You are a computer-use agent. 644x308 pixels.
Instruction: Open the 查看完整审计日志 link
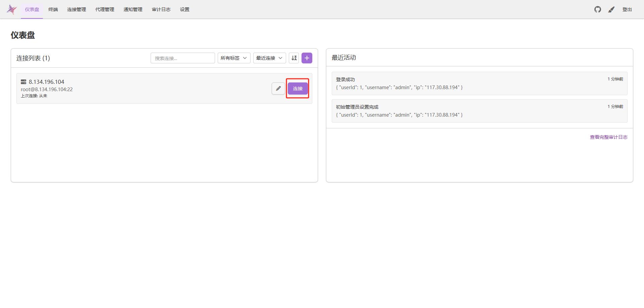coord(608,137)
